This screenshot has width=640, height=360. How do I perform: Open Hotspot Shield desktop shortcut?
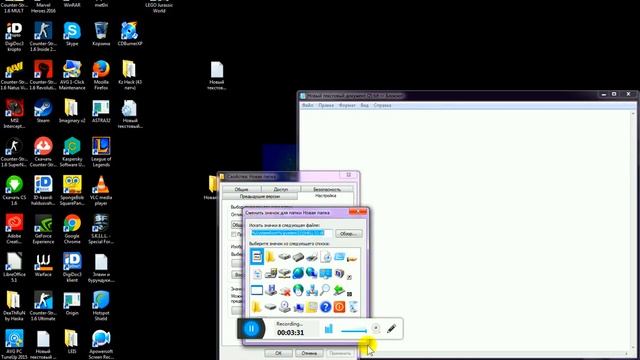(101, 306)
